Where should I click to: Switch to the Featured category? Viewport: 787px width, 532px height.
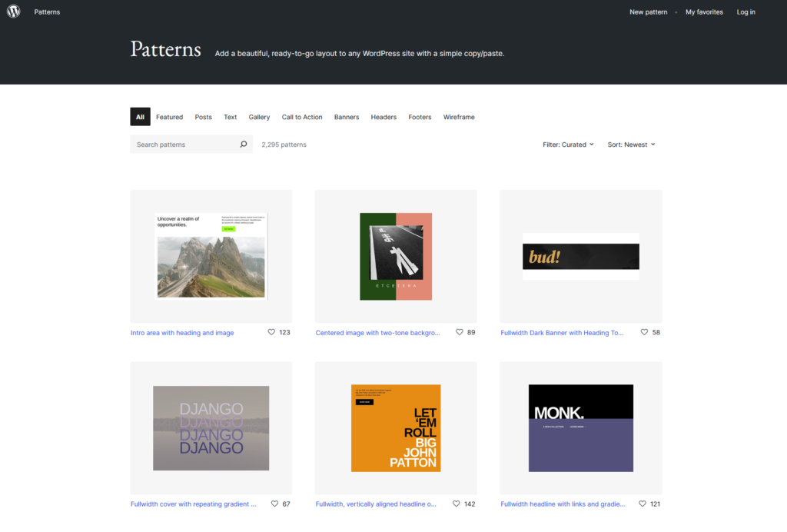[x=170, y=117]
